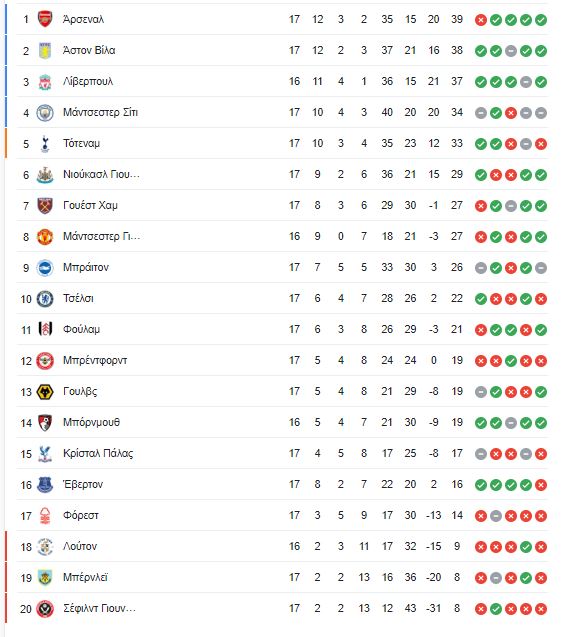Open the Άρσεναλ team name link
564x637 pixels.
pos(84,19)
